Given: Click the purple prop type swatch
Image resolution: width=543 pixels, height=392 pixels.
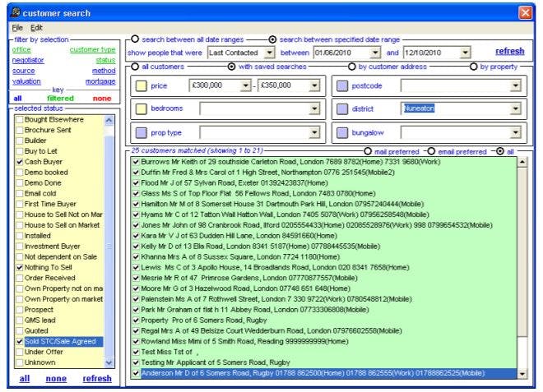Looking at the screenshot, I should tap(141, 133).
